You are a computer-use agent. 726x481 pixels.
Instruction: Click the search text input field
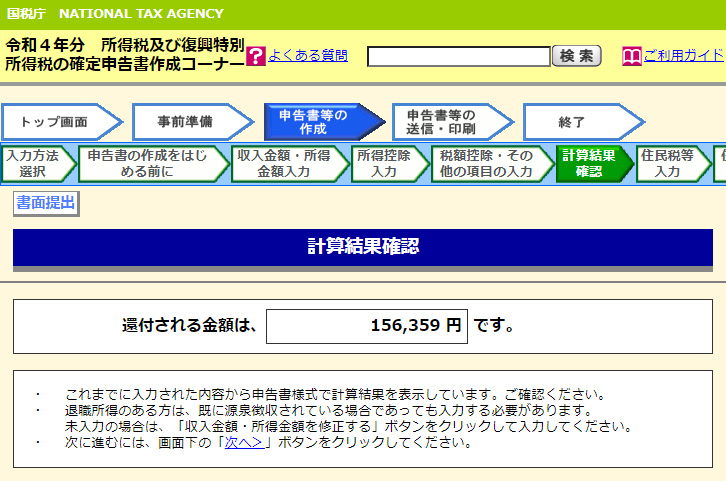click(x=458, y=56)
